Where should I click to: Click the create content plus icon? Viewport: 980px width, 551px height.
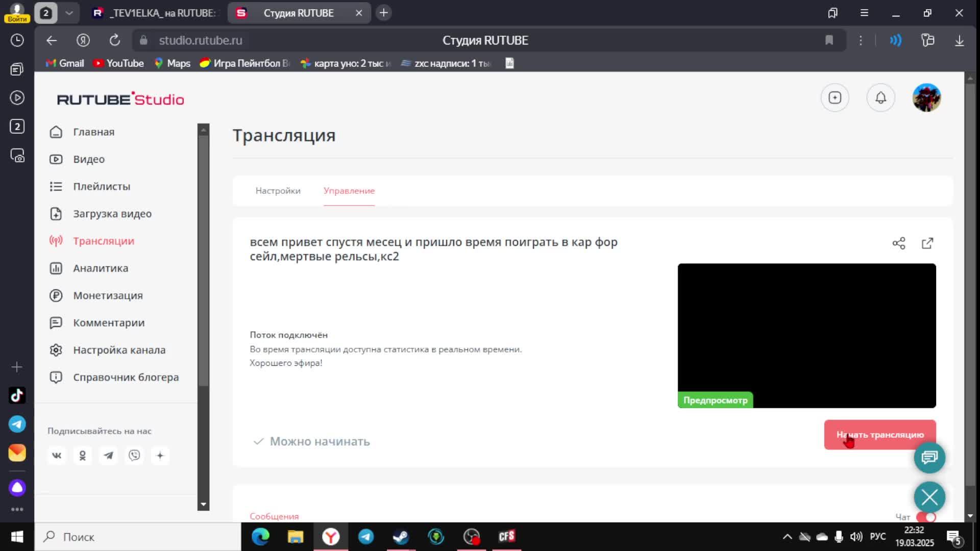tap(835, 97)
